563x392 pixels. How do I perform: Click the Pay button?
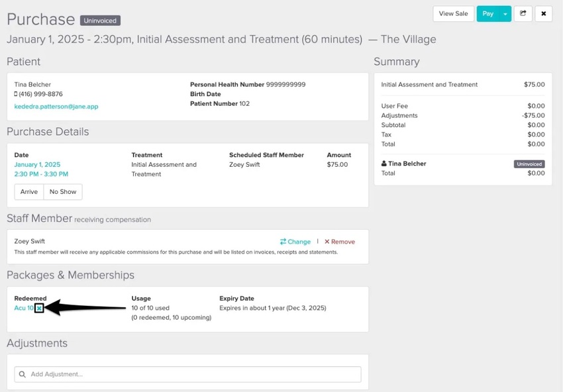pyautogui.click(x=488, y=14)
